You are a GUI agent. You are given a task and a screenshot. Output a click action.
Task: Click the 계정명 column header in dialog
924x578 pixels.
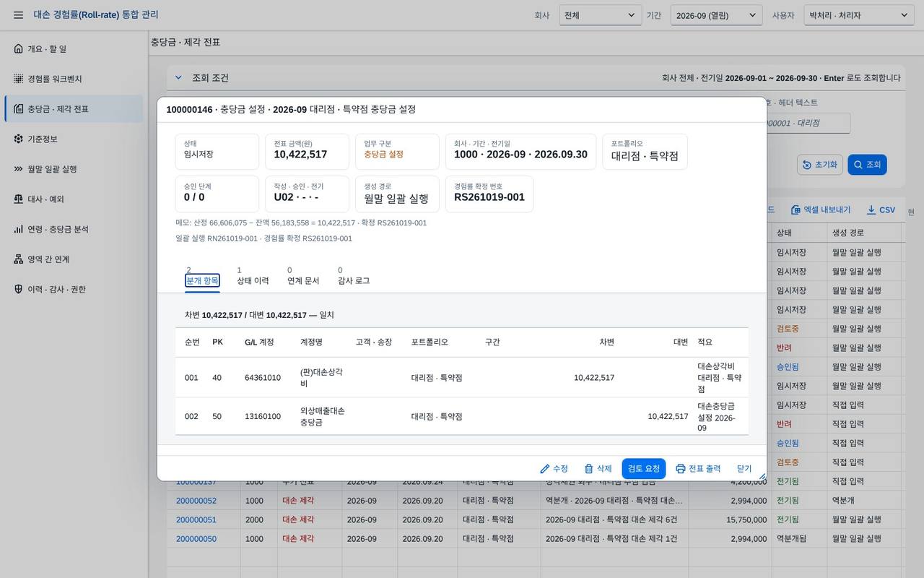point(311,342)
